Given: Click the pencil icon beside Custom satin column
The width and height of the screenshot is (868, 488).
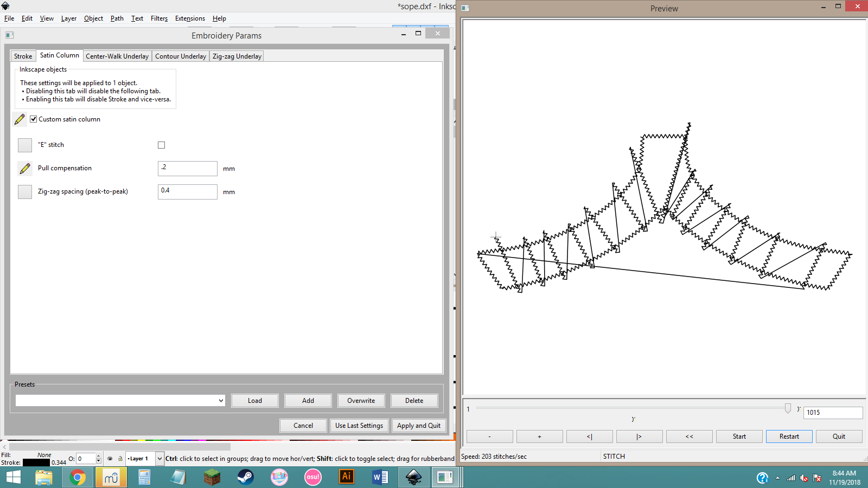Looking at the screenshot, I should [x=20, y=119].
